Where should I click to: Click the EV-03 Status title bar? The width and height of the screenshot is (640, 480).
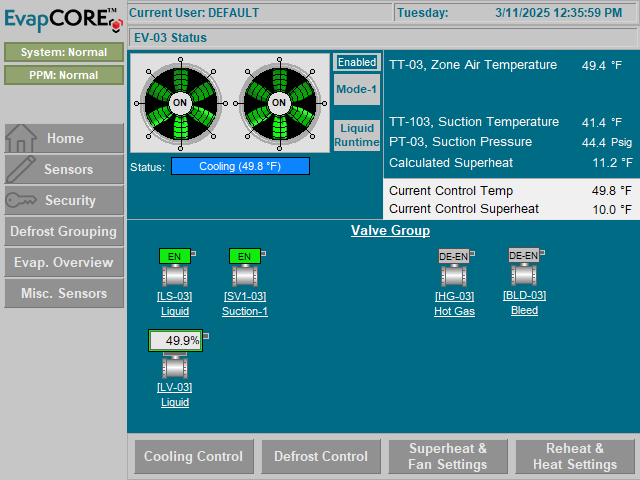pyautogui.click(x=382, y=38)
